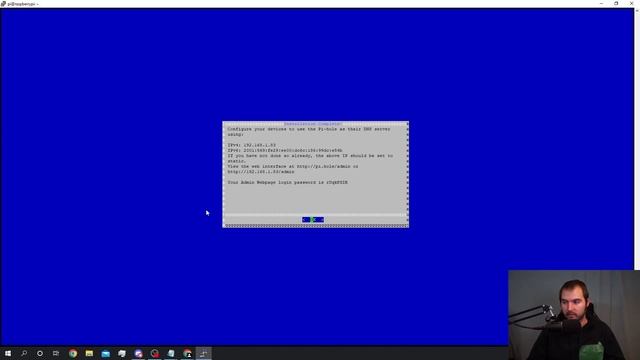Click the terminal window's vertical scrollbar

pos(637,139)
